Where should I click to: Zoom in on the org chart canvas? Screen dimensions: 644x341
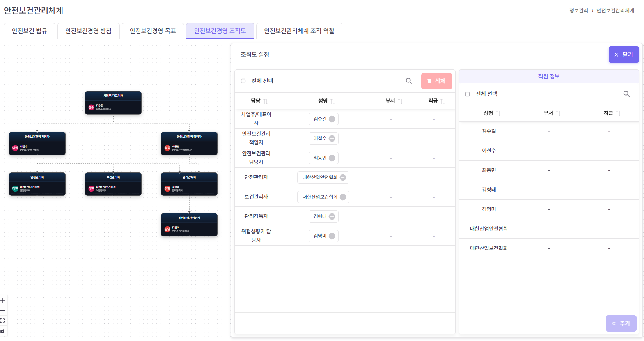tap(3, 300)
